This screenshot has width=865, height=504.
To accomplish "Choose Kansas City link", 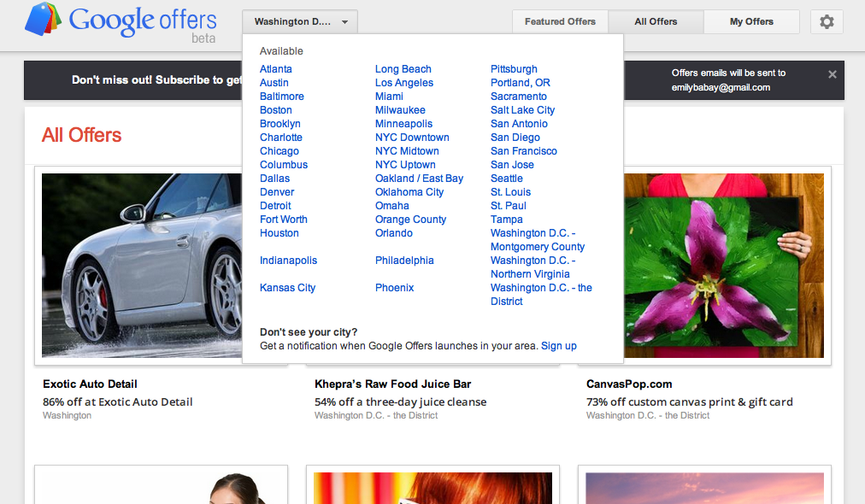I will pyautogui.click(x=287, y=288).
